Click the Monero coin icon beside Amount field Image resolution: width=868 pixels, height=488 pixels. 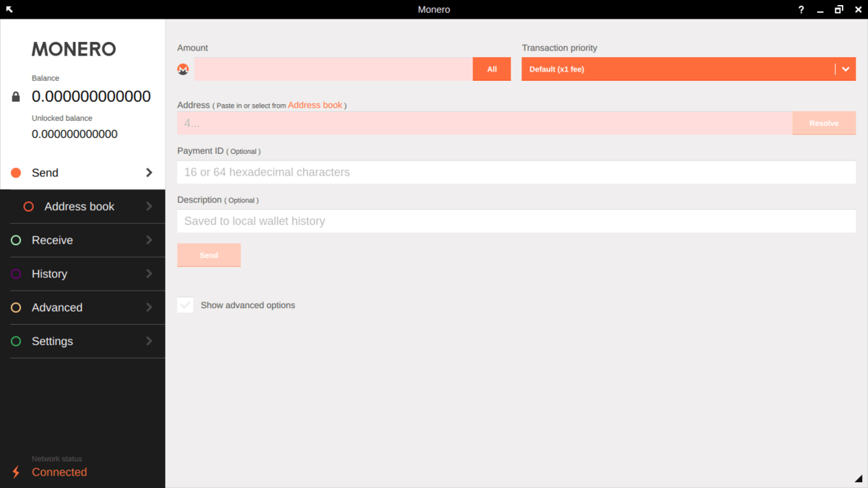coord(183,69)
